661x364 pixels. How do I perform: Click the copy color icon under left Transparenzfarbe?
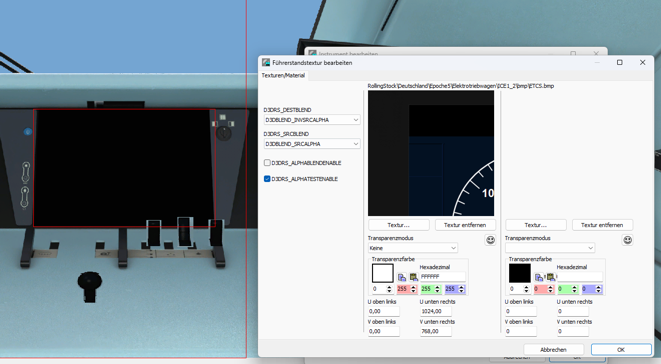(402, 277)
